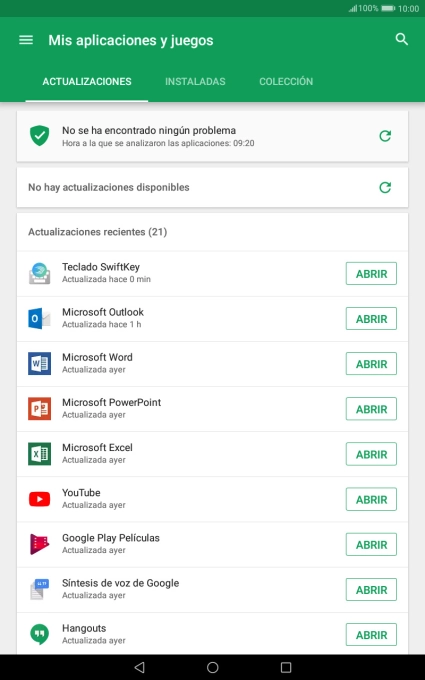Tap the Google Play Películas icon

(x=39, y=544)
